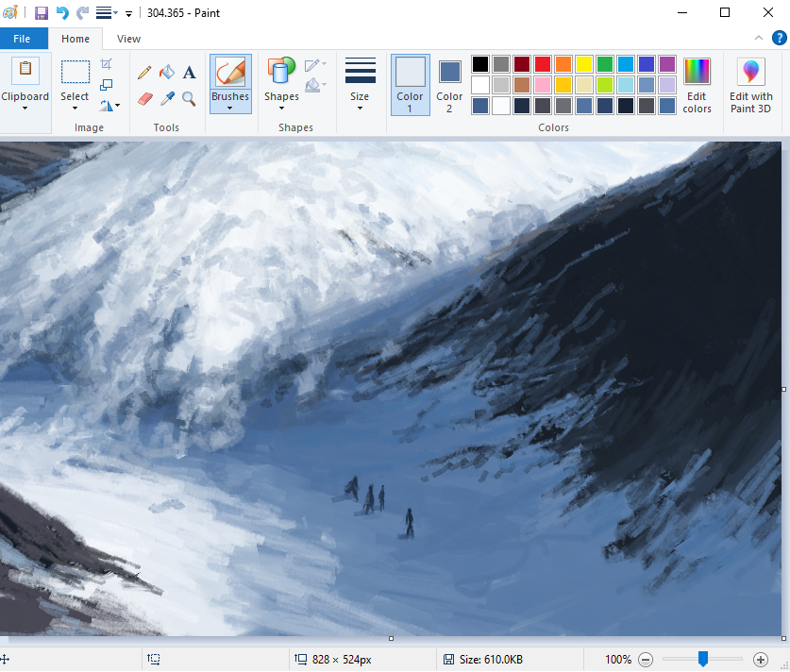The image size is (790, 672).
Task: Collapse the ribbon with the chevron
Action: (x=759, y=38)
